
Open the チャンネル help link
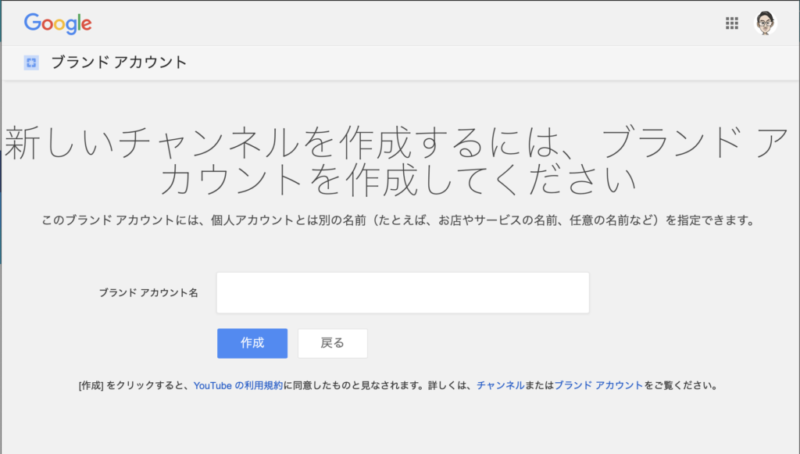click(498, 384)
